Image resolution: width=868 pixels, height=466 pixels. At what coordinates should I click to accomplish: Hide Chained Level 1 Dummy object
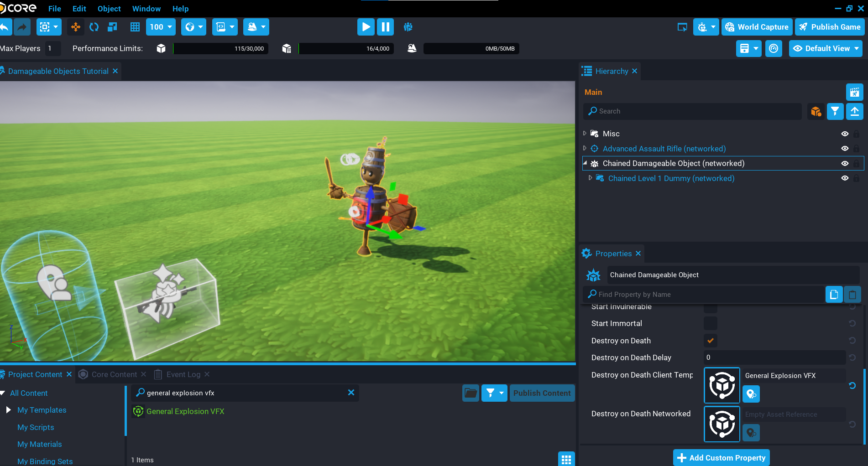pyautogui.click(x=845, y=178)
